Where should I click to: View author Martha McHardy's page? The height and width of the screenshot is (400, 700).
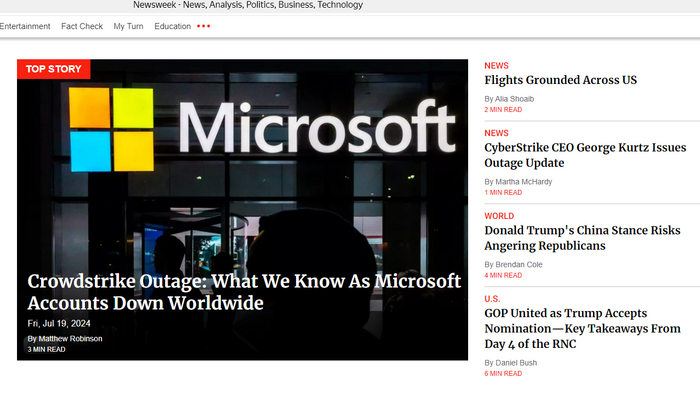(x=524, y=182)
